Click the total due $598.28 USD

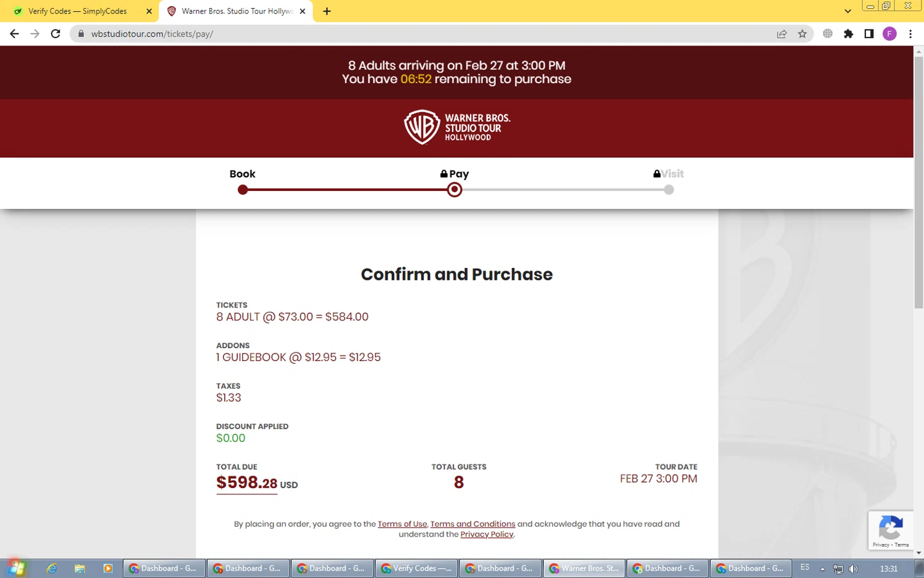[x=257, y=482]
